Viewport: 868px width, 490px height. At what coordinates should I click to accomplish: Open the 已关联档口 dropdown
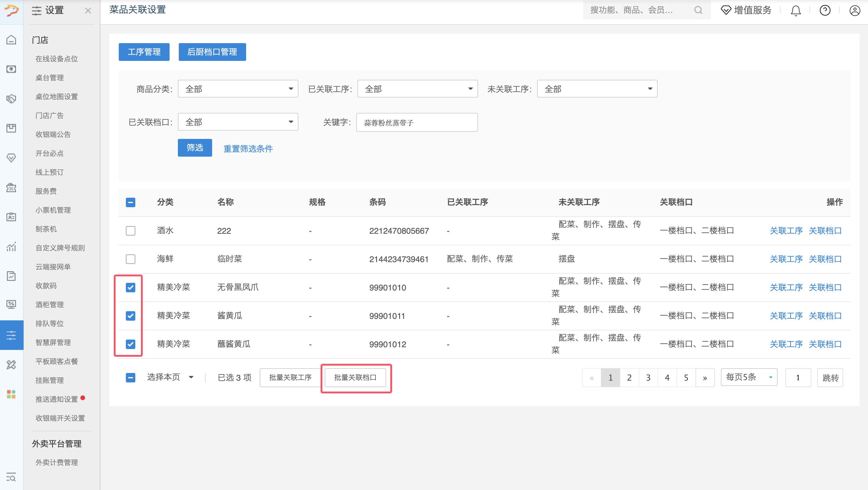click(x=238, y=122)
